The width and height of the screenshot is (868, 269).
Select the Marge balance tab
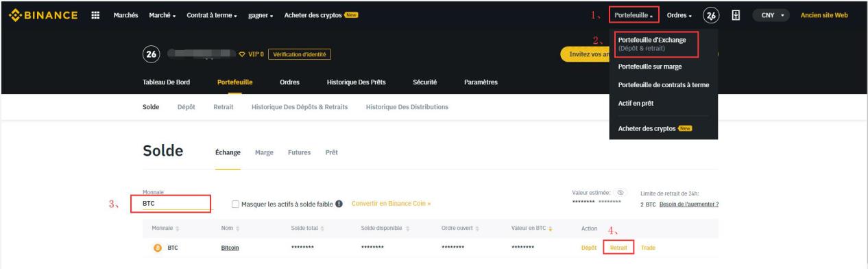(x=264, y=152)
